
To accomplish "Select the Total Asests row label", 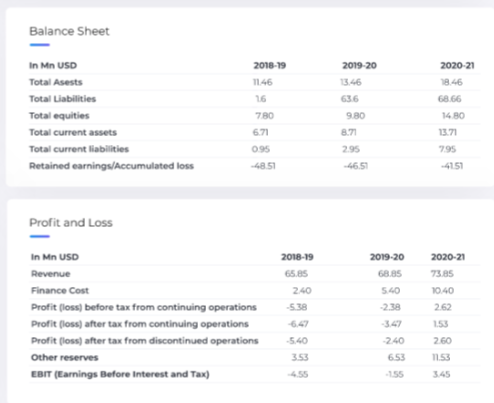I will coord(56,82).
